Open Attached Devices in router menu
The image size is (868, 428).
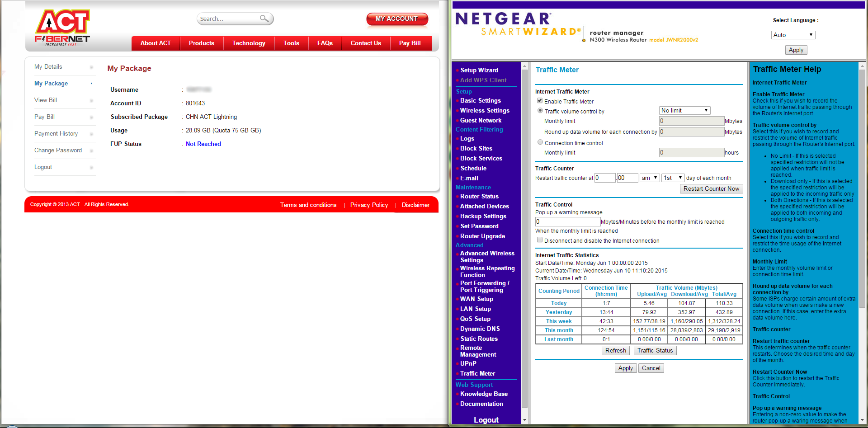484,207
